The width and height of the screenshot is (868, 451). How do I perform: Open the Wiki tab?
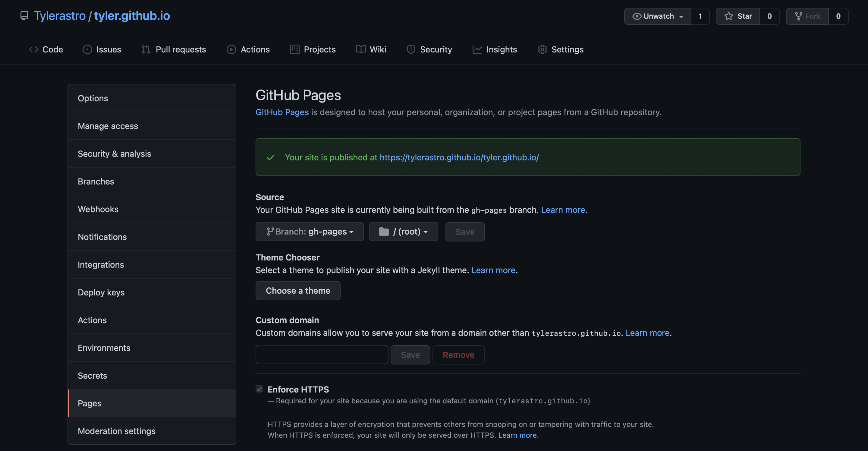coord(371,49)
